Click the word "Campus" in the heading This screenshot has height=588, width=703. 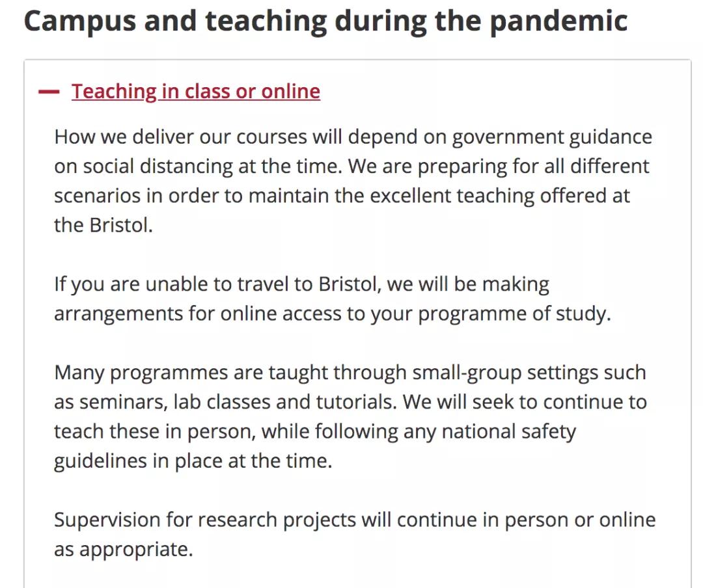coord(79,21)
